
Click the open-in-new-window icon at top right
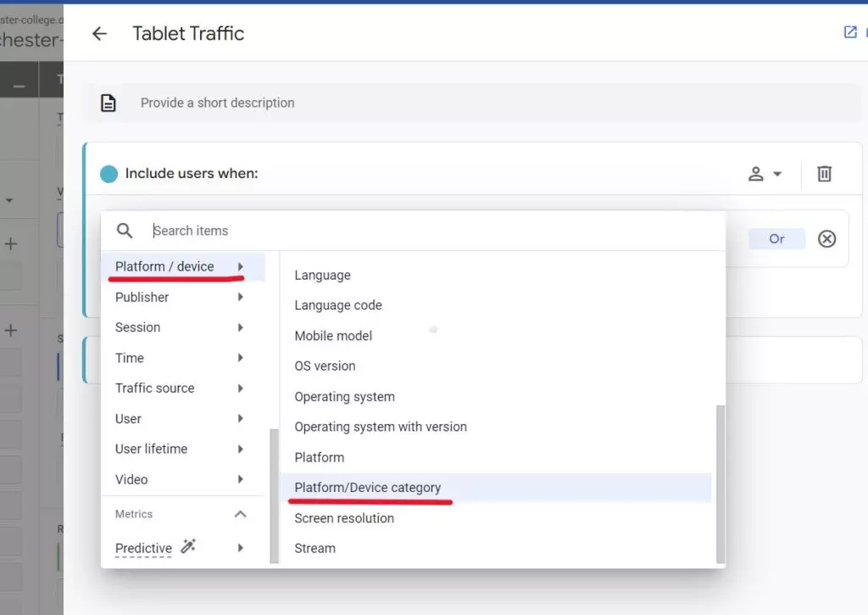coord(850,32)
